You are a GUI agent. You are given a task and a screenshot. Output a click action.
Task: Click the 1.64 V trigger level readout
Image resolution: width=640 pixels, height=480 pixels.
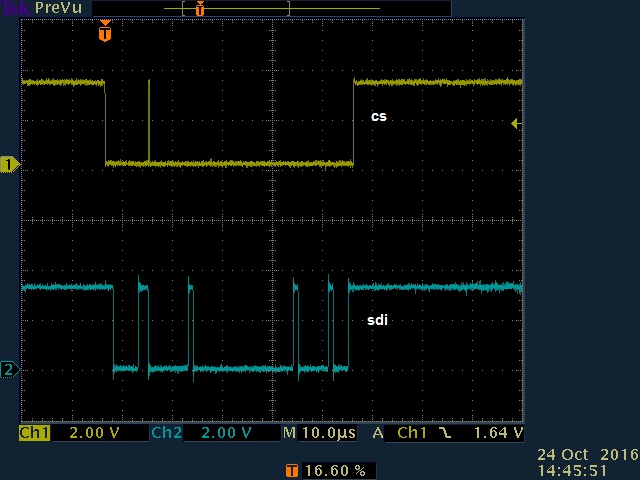coord(498,433)
